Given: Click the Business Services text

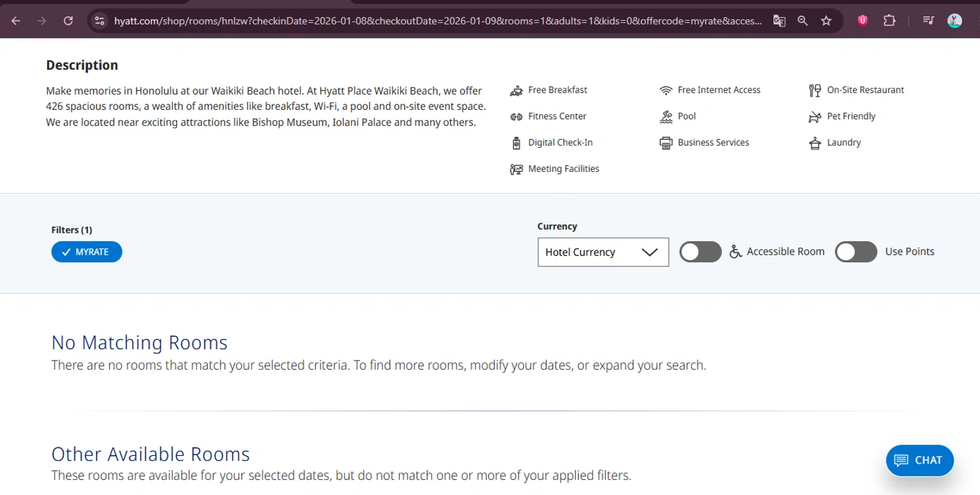Looking at the screenshot, I should coord(713,142).
